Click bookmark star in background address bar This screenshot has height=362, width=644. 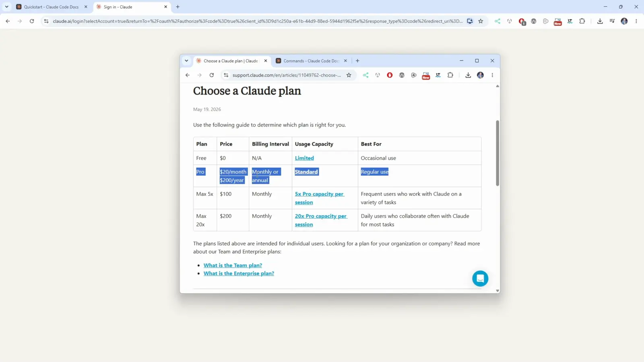pos(481,21)
